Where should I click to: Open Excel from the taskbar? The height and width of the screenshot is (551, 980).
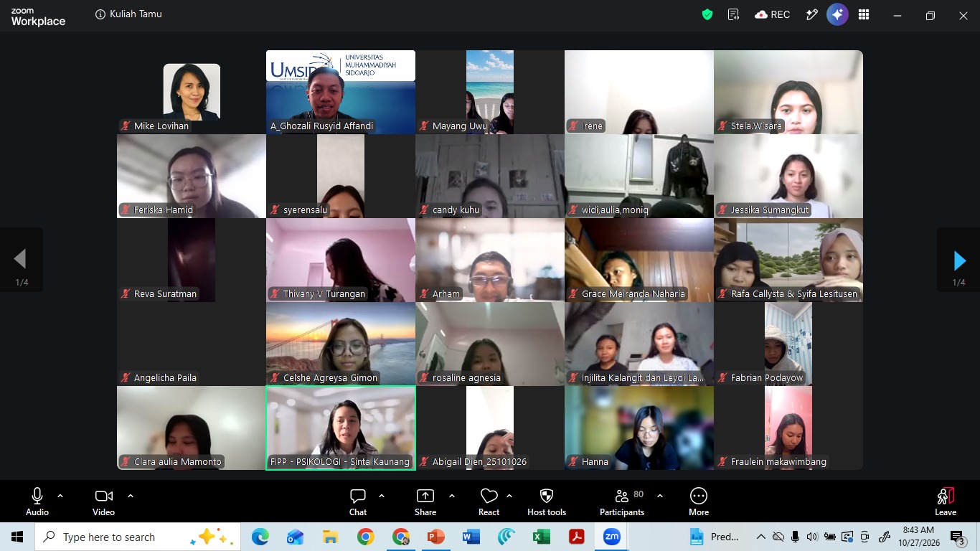542,537
